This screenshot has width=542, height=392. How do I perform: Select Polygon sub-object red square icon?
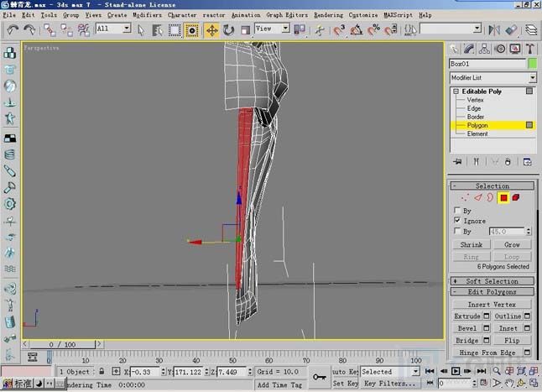coord(503,198)
